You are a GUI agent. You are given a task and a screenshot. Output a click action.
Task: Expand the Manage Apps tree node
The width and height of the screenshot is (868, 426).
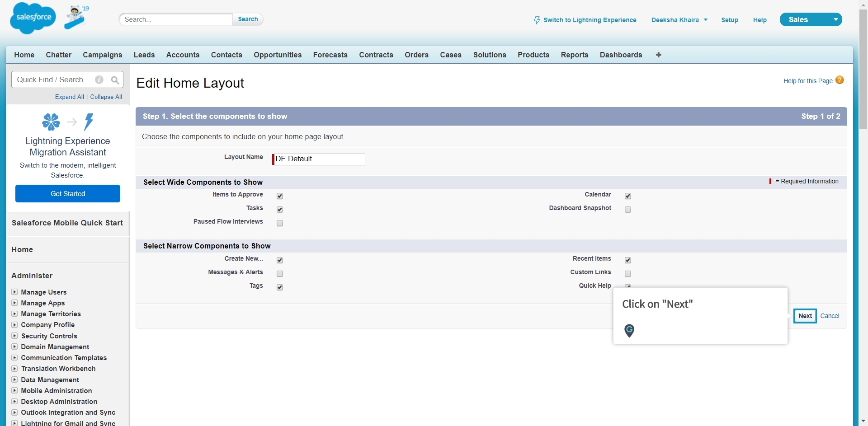click(x=14, y=303)
